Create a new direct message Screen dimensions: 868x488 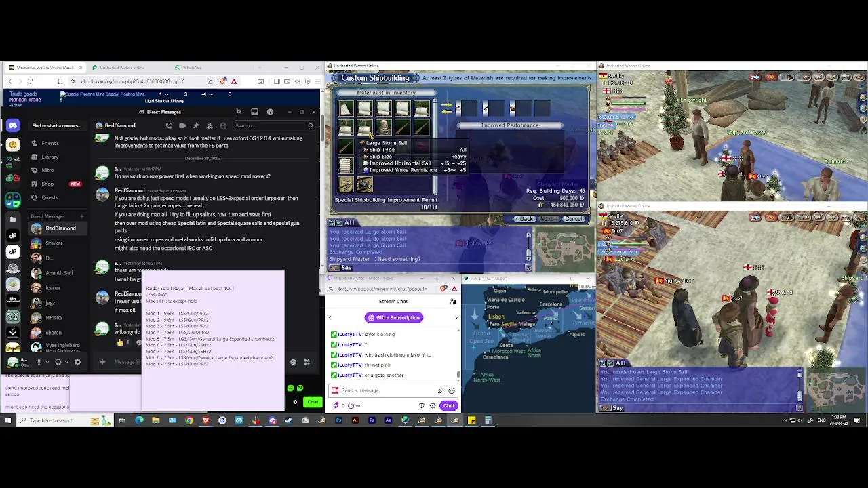(81, 216)
